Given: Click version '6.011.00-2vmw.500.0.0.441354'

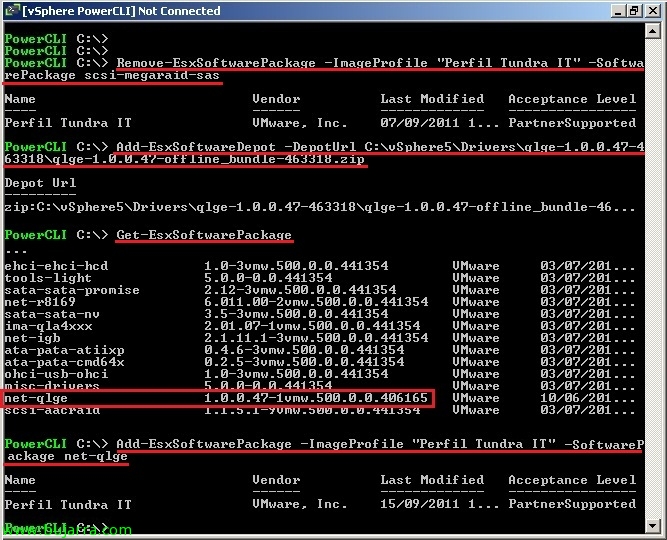Looking at the screenshot, I should pyautogui.click(x=316, y=302).
